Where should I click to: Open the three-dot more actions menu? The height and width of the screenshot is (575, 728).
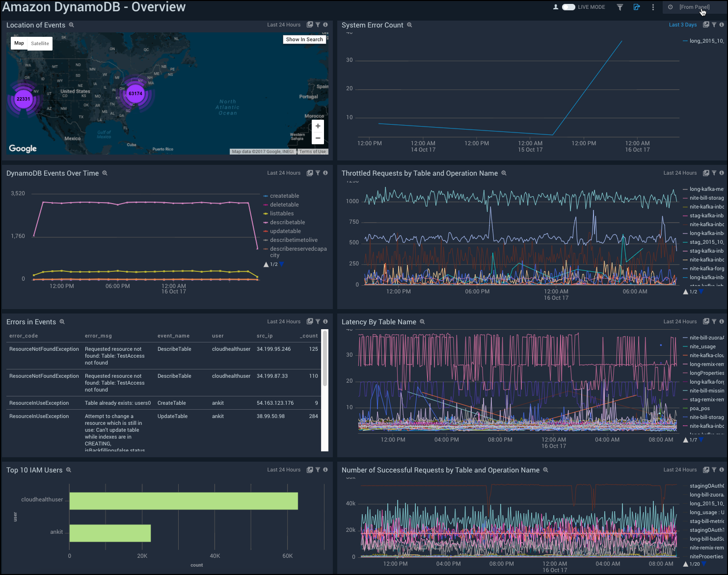click(x=653, y=7)
